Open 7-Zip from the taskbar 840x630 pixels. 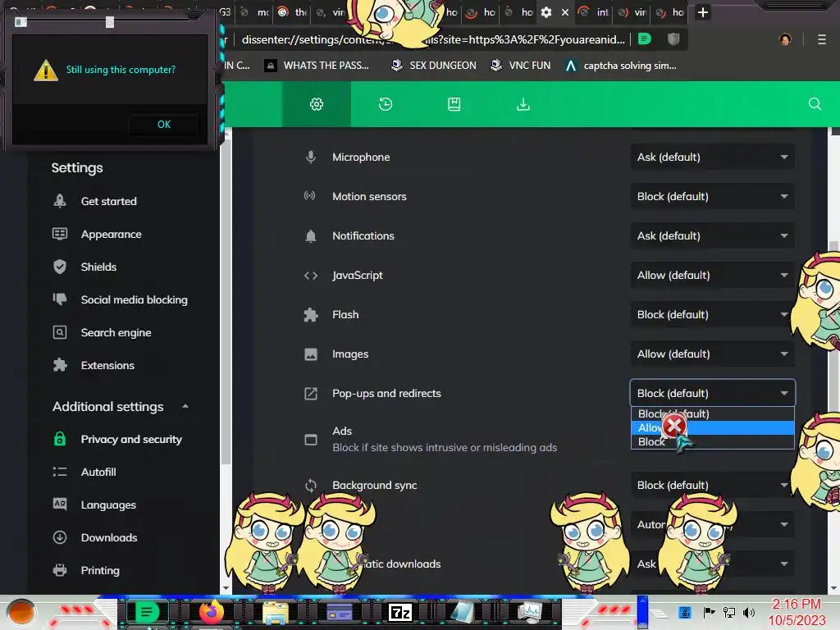pyautogui.click(x=400, y=612)
